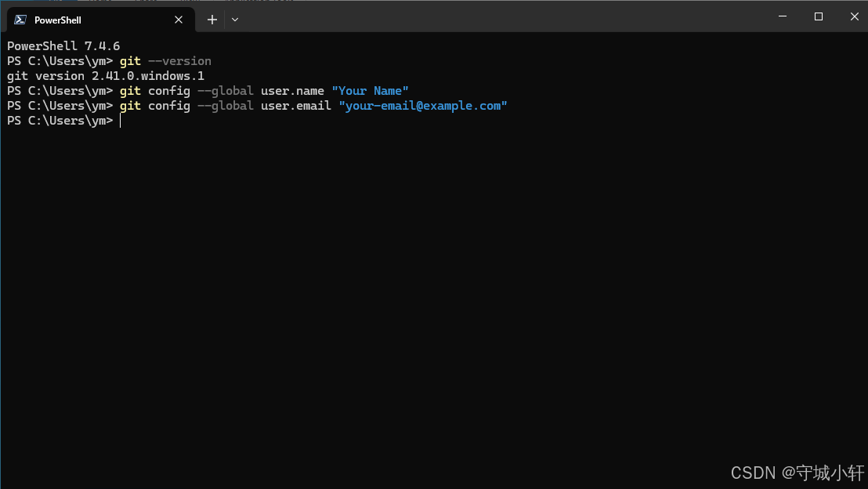
Task: Select the PowerShell tab
Action: 100,20
